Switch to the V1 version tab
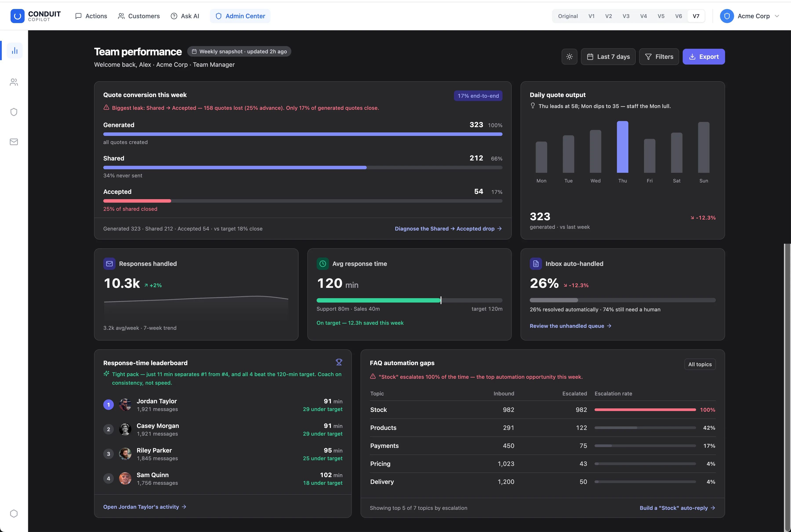Image resolution: width=791 pixels, height=532 pixels. pyautogui.click(x=591, y=16)
